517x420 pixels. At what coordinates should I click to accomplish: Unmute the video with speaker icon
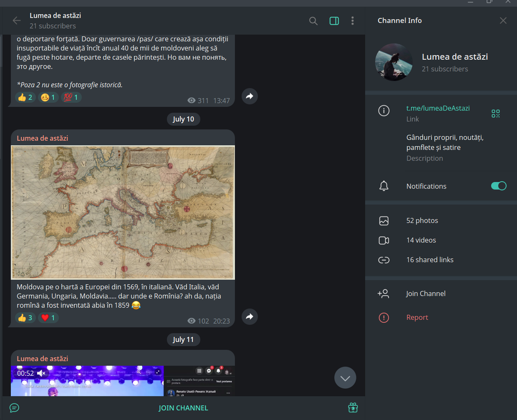click(41, 373)
